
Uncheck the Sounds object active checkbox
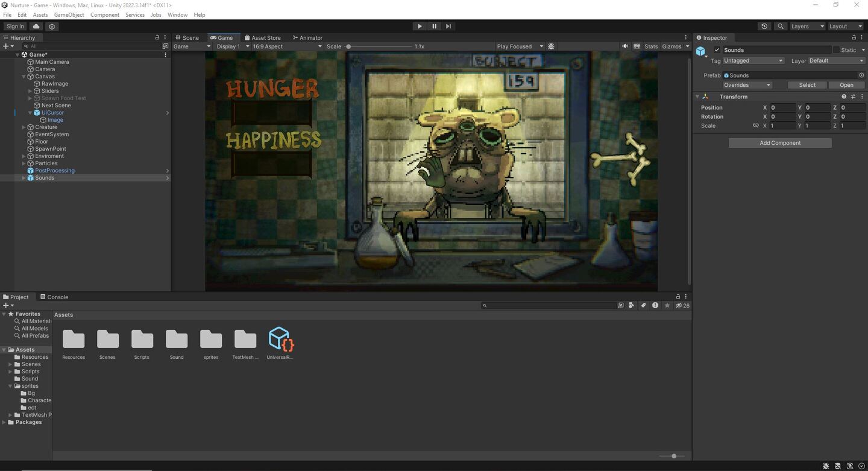(x=717, y=50)
